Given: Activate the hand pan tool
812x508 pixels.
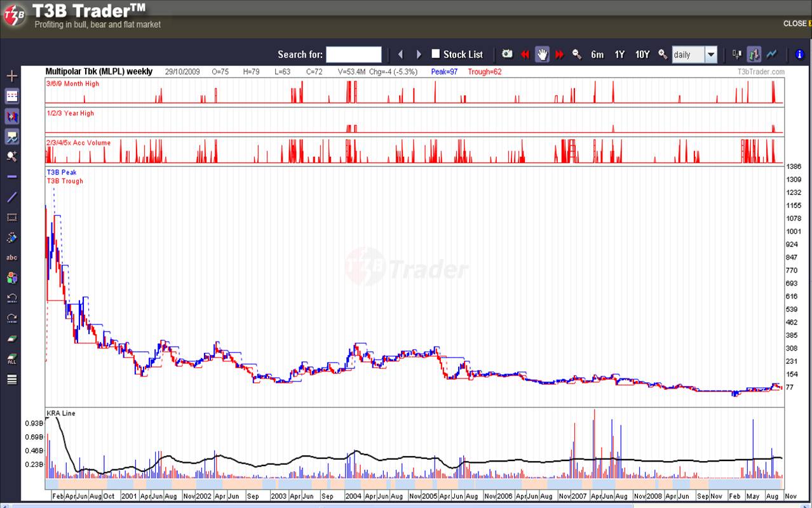Looking at the screenshot, I should (542, 55).
